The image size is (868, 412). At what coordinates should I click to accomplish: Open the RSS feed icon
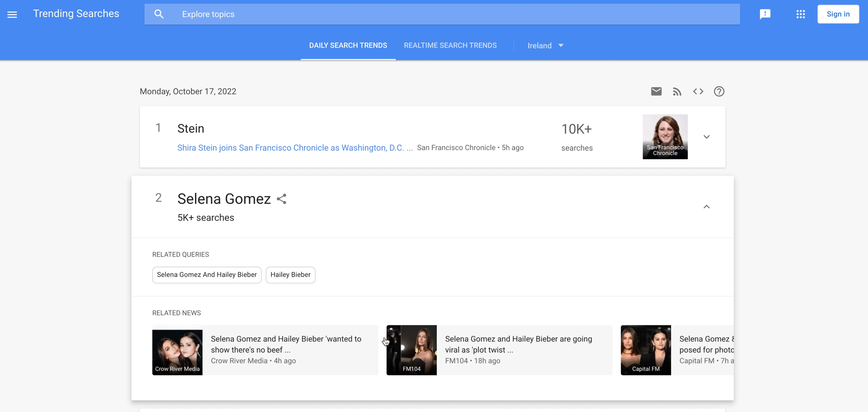click(x=677, y=92)
